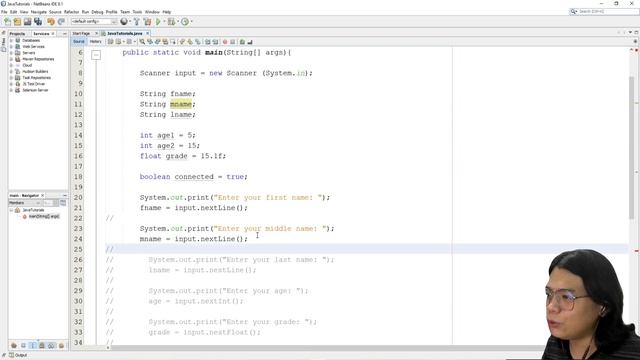640x360 pixels.
Task: Select the JavaTutorials.java editor tab
Action: coord(124,33)
